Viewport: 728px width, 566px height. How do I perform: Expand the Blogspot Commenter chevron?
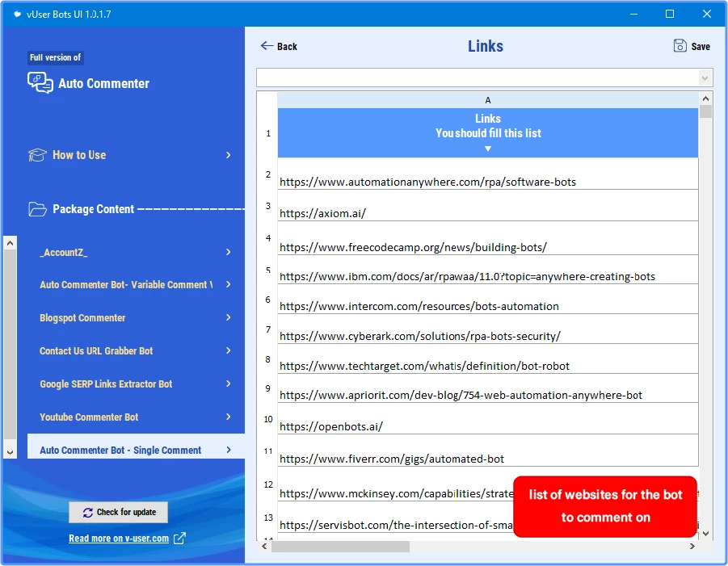click(x=229, y=317)
